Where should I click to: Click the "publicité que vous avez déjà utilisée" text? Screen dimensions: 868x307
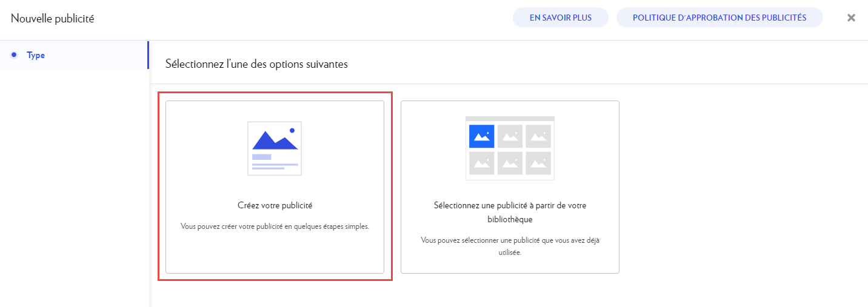coord(510,246)
